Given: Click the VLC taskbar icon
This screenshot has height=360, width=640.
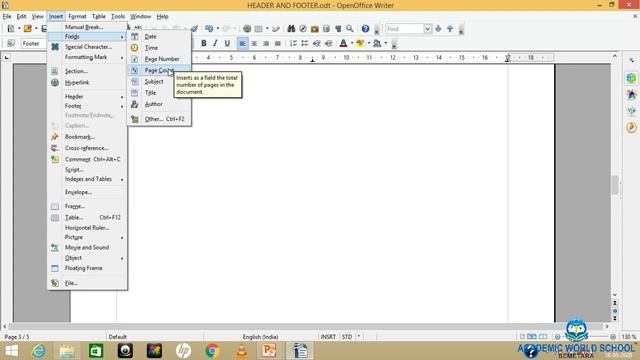Looking at the screenshot, I should pyautogui.click(x=242, y=351).
